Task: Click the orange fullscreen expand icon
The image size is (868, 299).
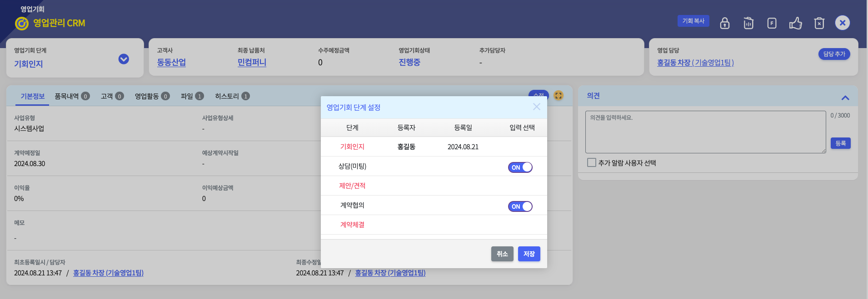Action: (x=558, y=95)
